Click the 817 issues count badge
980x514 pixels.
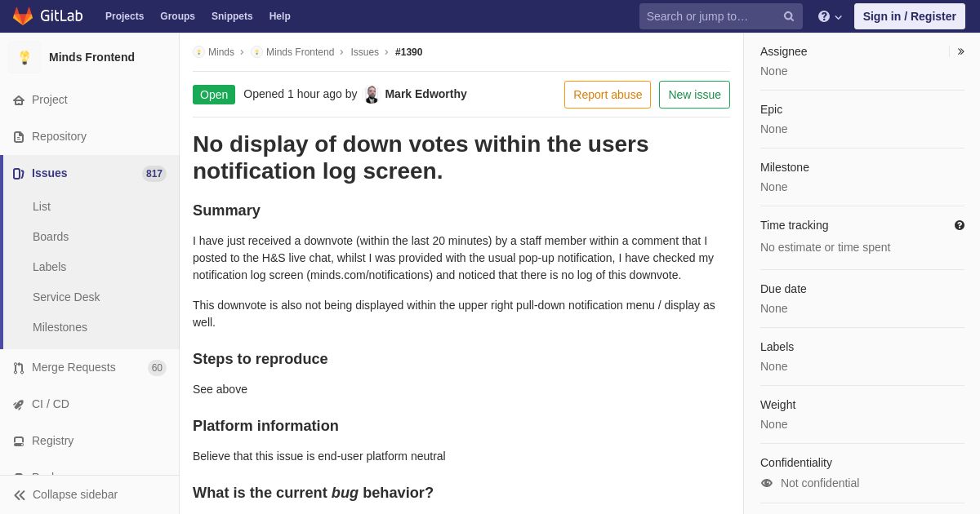pos(154,174)
